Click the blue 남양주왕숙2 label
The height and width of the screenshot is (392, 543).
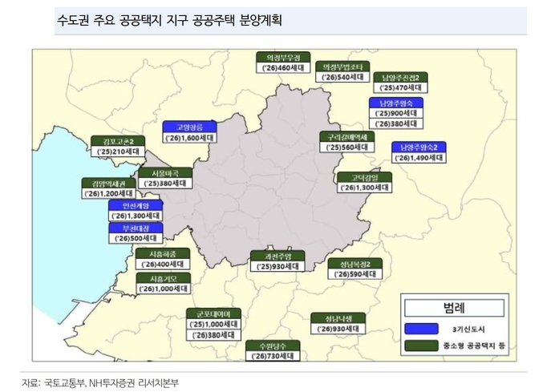[x=419, y=147]
